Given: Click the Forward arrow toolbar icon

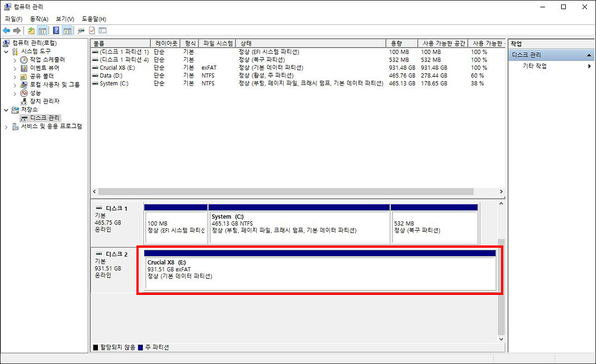Looking at the screenshot, I should coord(17,30).
